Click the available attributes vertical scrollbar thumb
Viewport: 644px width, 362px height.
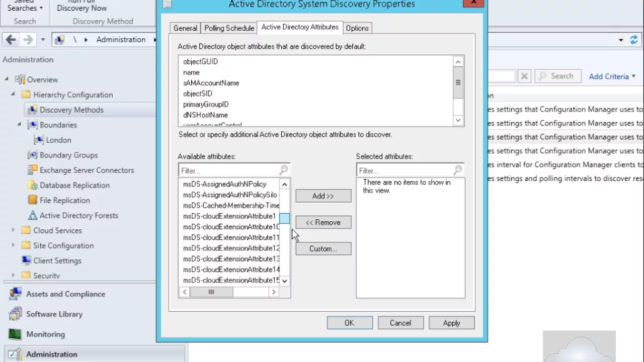click(x=284, y=219)
